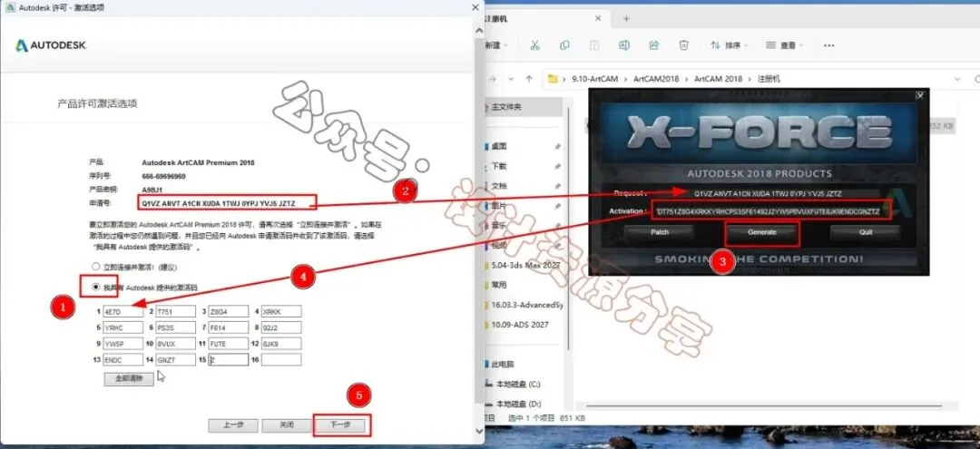Image resolution: width=980 pixels, height=449 pixels.
Task: Click the empty activation code box 16
Action: click(281, 360)
